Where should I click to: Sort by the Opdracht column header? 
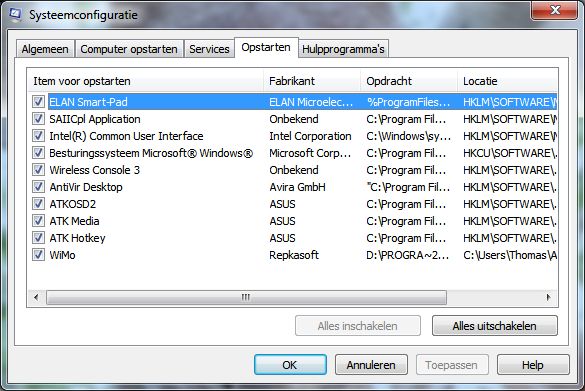[409, 81]
